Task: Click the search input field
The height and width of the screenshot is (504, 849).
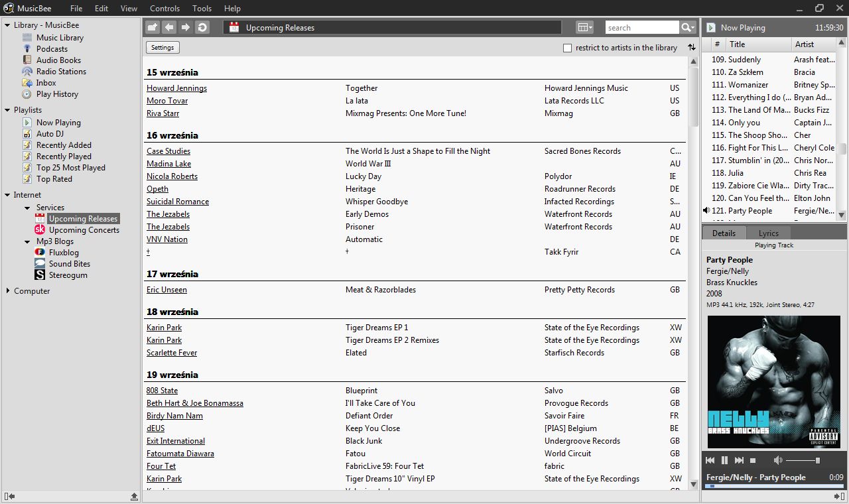Action: pyautogui.click(x=642, y=28)
